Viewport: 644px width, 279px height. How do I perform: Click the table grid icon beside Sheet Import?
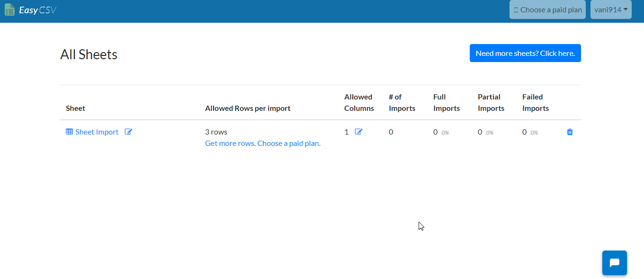(70, 132)
